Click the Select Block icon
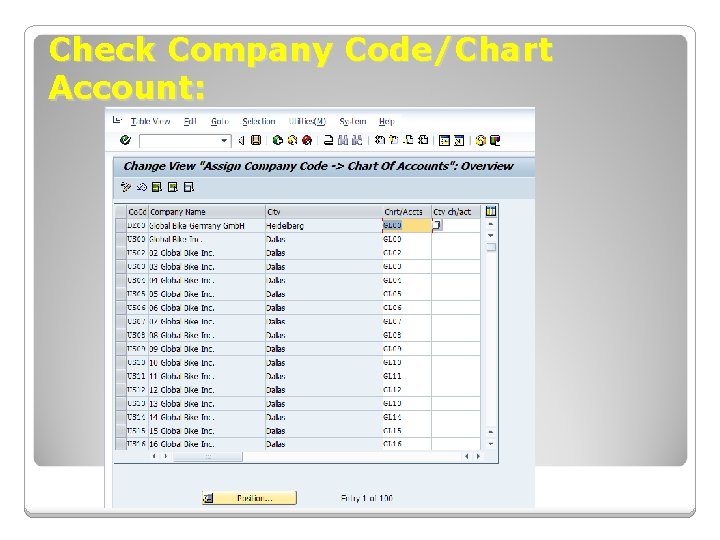This screenshot has width=720, height=540. (173, 187)
